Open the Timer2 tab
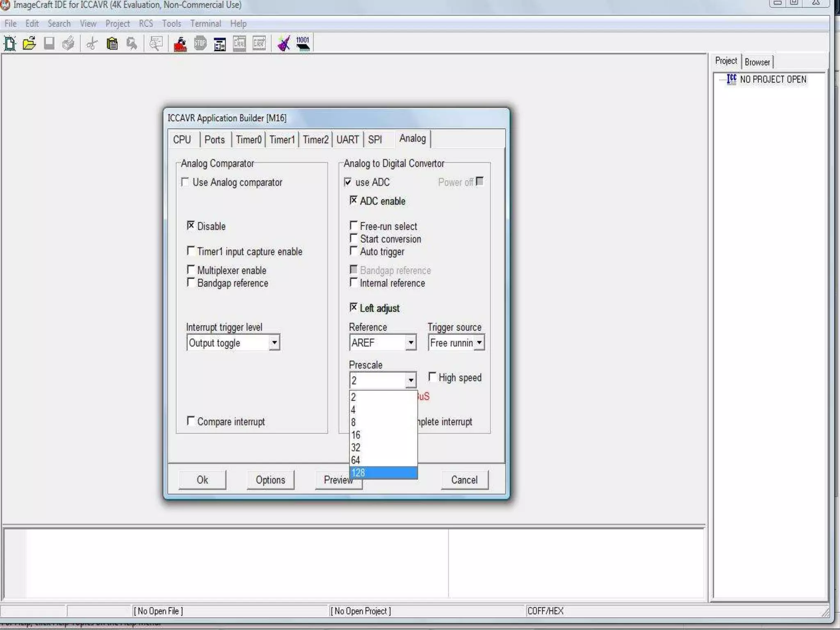The width and height of the screenshot is (840, 630). (x=315, y=139)
